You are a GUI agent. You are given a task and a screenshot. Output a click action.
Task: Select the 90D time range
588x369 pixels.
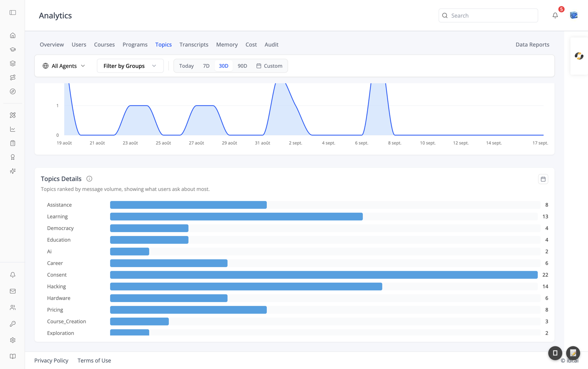point(242,66)
